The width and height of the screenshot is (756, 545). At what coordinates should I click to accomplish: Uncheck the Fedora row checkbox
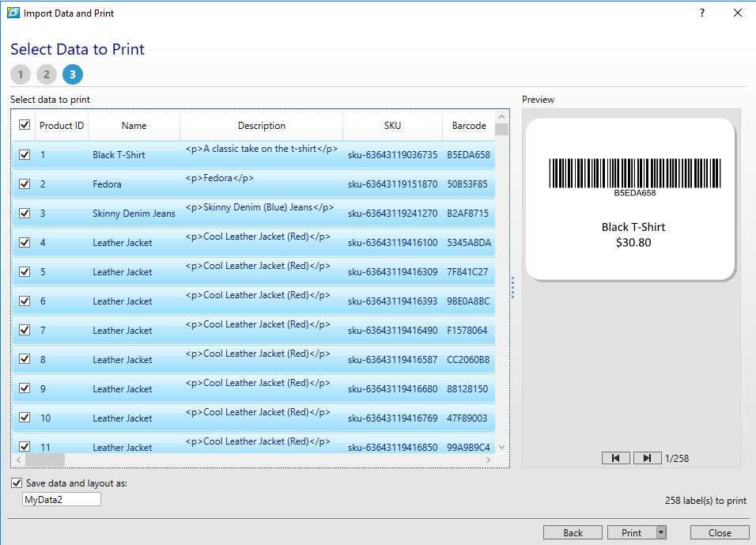click(x=25, y=184)
